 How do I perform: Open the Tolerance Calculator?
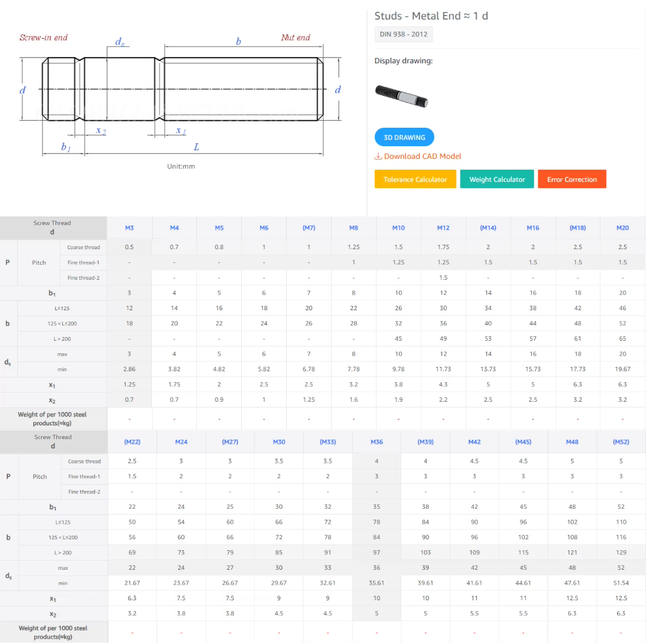(x=415, y=179)
